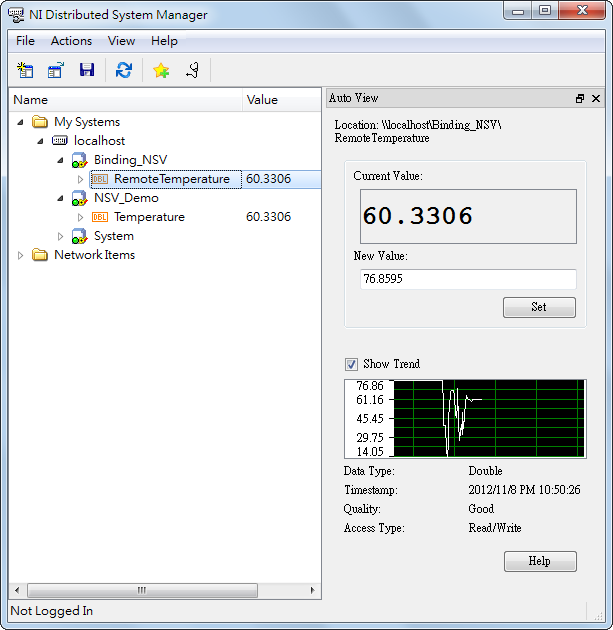This screenshot has width=613, height=630.
Task: Select the Binding_NSV tree item
Action: pyautogui.click(x=130, y=160)
